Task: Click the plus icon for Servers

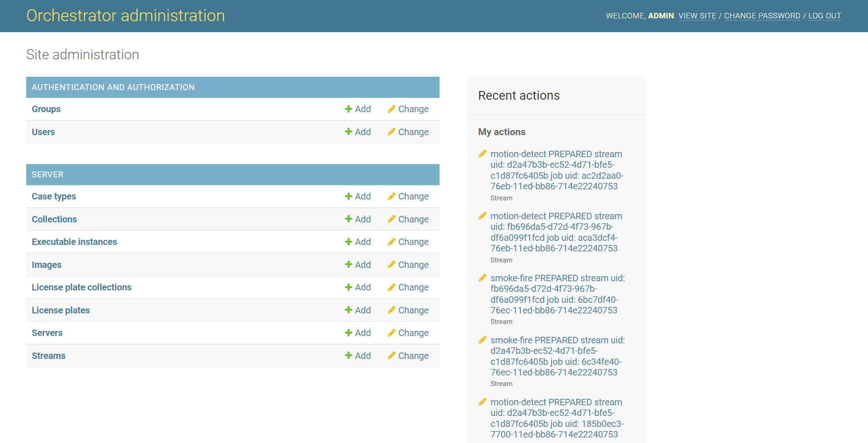Action: pyautogui.click(x=349, y=333)
